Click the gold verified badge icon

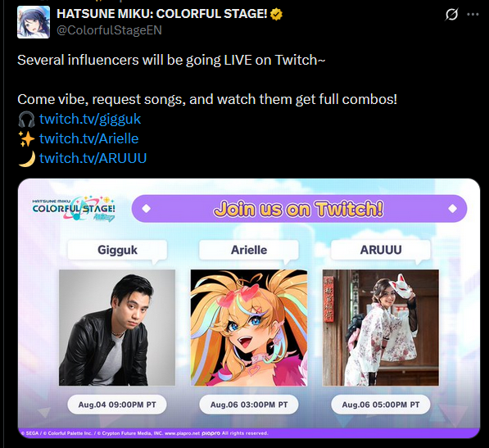pos(276,14)
